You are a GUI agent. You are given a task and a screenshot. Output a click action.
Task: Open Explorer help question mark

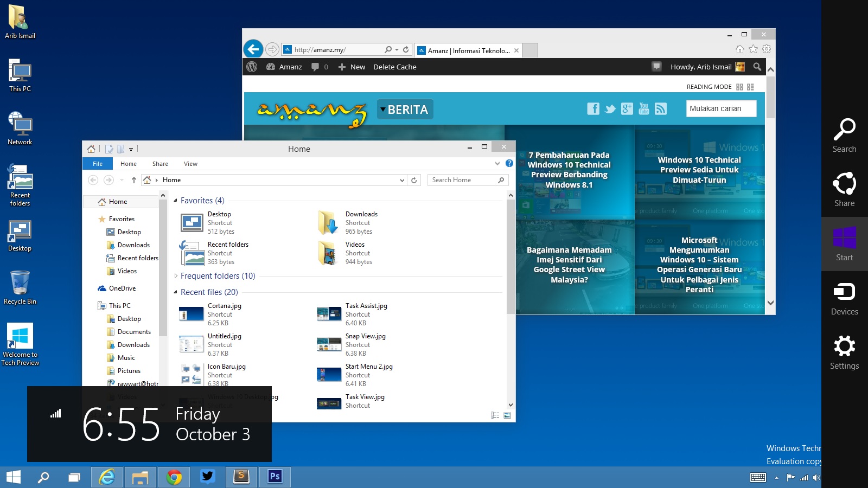(x=509, y=163)
